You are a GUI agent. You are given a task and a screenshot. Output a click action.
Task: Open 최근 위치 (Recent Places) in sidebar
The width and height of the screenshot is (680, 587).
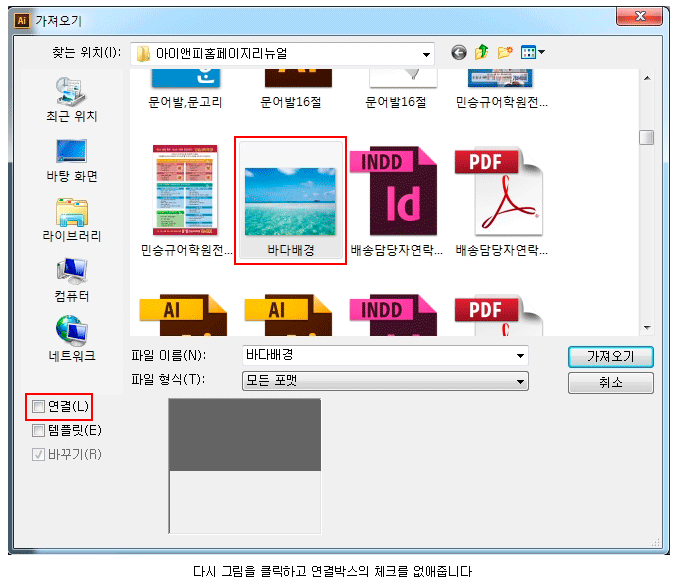(72, 98)
